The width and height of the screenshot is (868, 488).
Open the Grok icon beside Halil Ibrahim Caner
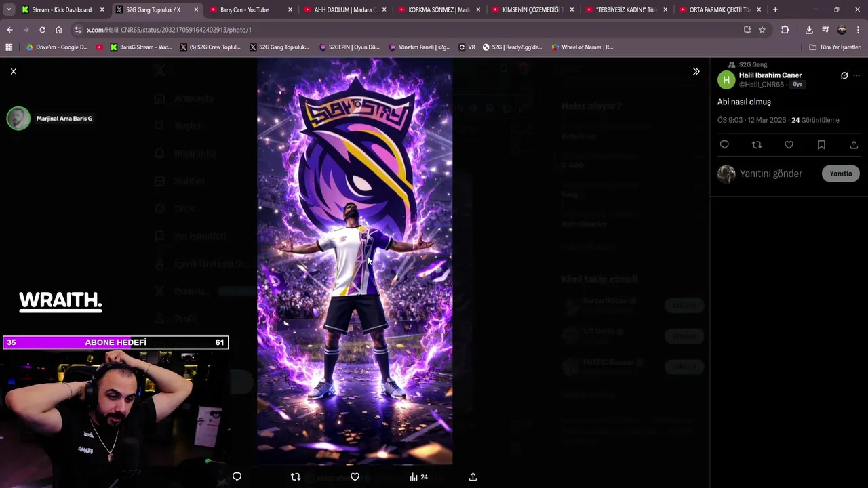point(844,75)
